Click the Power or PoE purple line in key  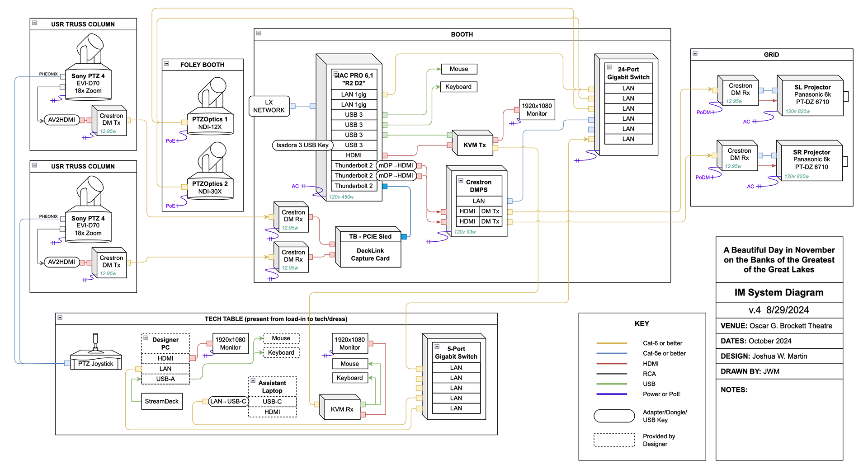point(611,394)
